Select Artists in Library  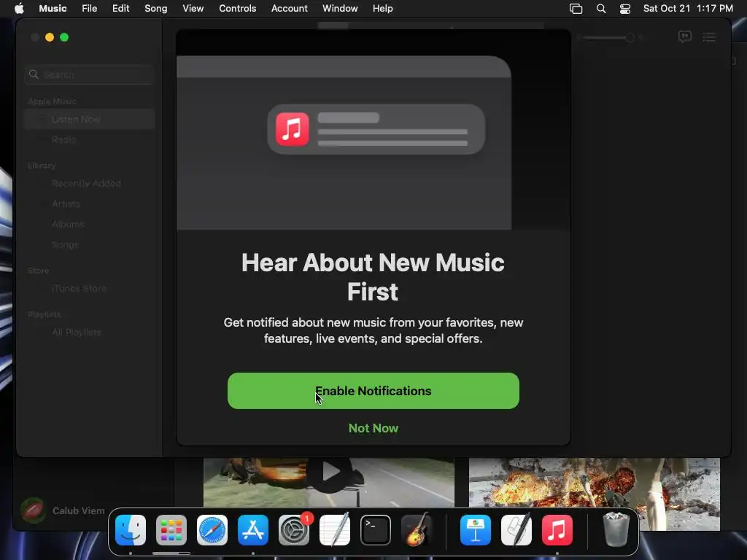[89, 204]
